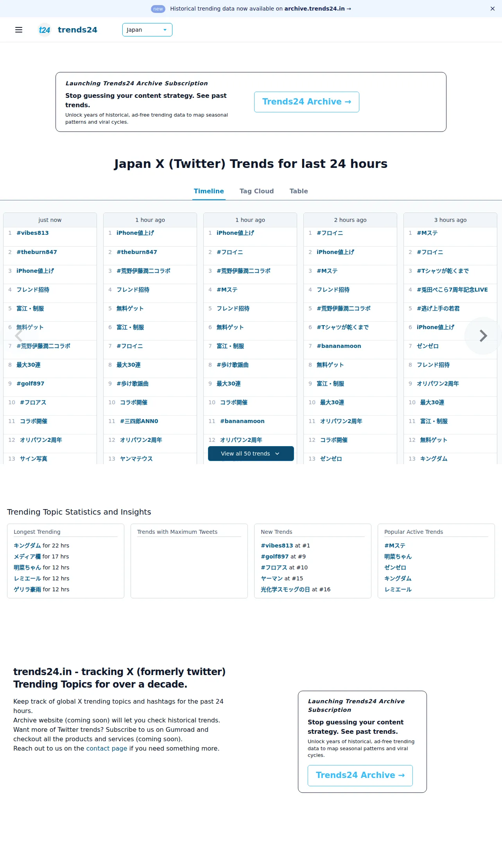Open the trends24 home link
502x868 pixels.
click(77, 30)
